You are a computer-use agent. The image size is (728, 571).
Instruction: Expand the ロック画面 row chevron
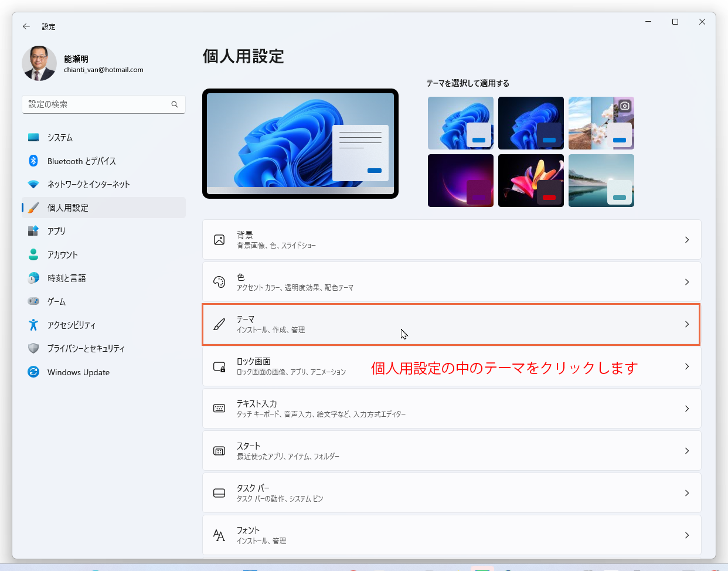[687, 366]
